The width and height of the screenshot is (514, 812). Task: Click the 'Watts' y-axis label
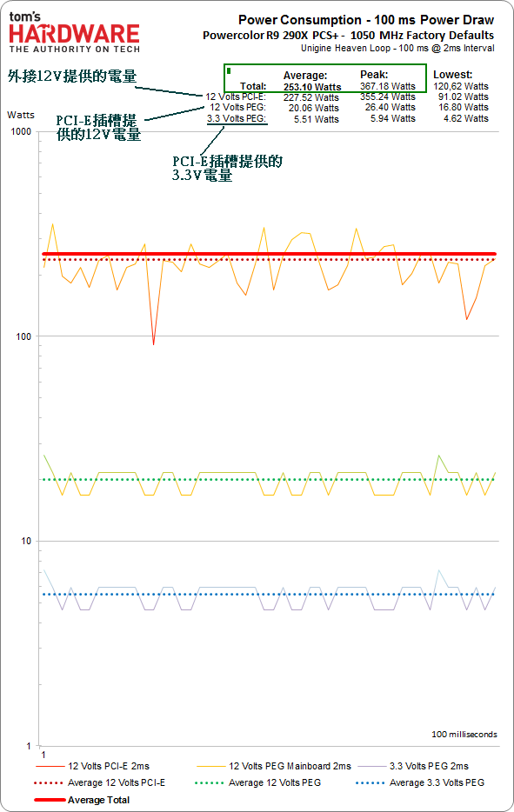[x=21, y=115]
